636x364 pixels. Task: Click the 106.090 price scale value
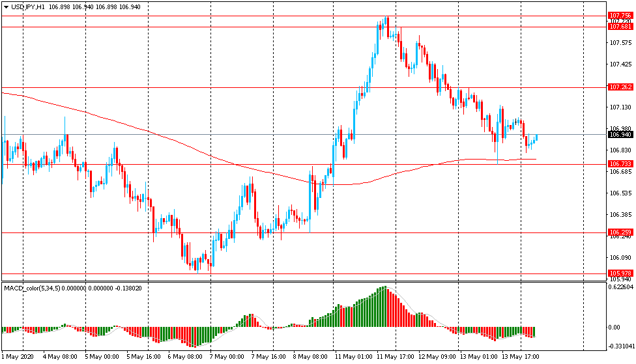click(x=620, y=257)
